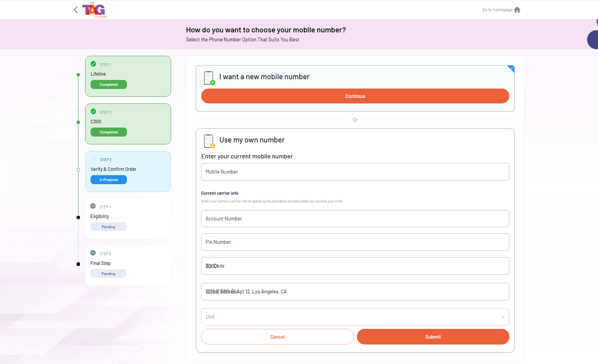Click the home icon beside Go to homepage

(x=517, y=9)
